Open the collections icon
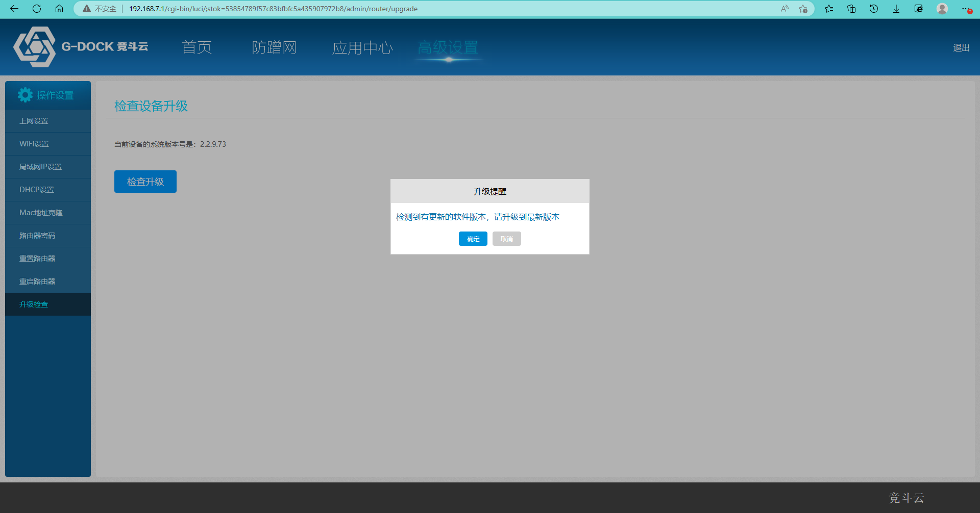 point(851,9)
